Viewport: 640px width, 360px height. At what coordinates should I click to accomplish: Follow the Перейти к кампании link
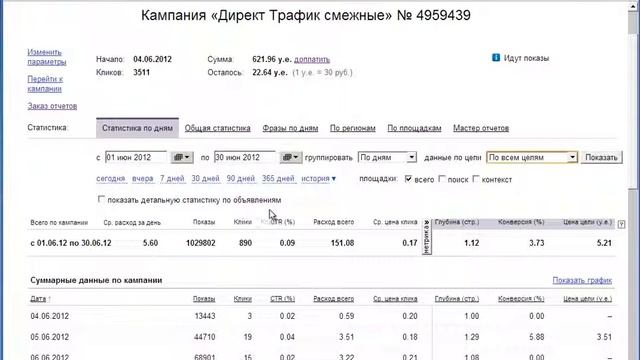click(x=45, y=84)
